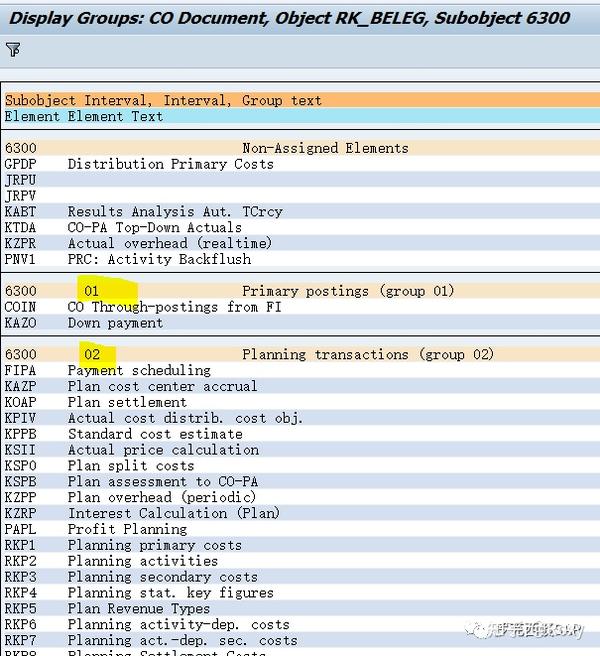Select KPPB Standard cost estimate

coord(301,434)
